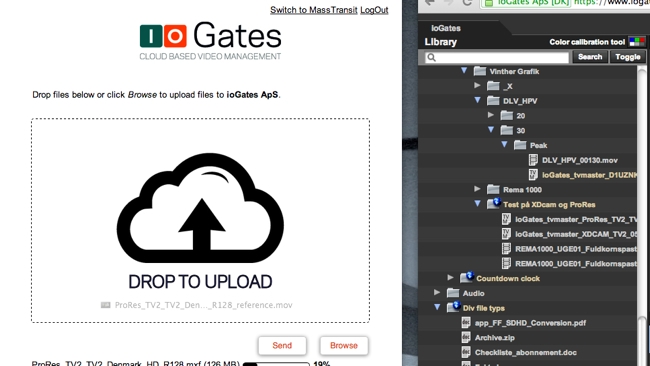Expand folder 20
Viewport: 650px width, 366px height.
[x=491, y=115]
